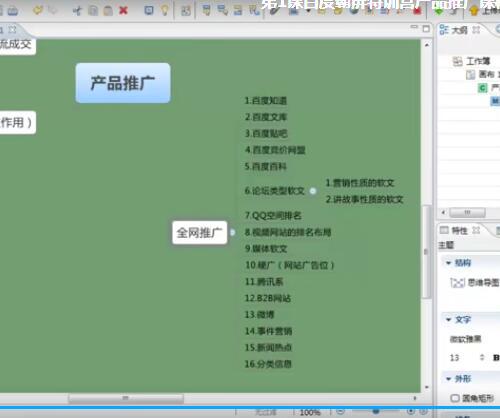Click the green C central topic icon
Image resolution: width=500 pixels, height=418 pixels.
(x=482, y=88)
